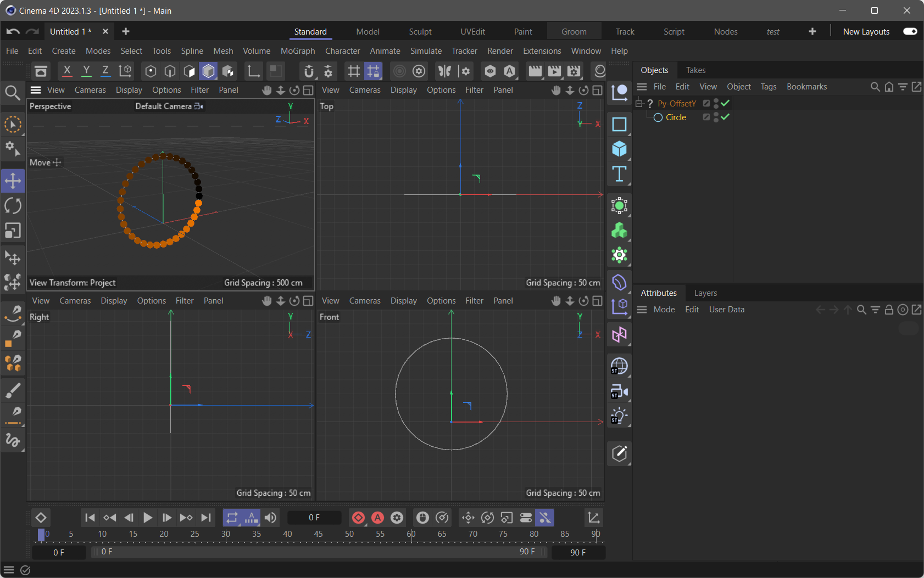Image resolution: width=924 pixels, height=578 pixels.
Task: Add a Cube primitive object
Action: 619,149
